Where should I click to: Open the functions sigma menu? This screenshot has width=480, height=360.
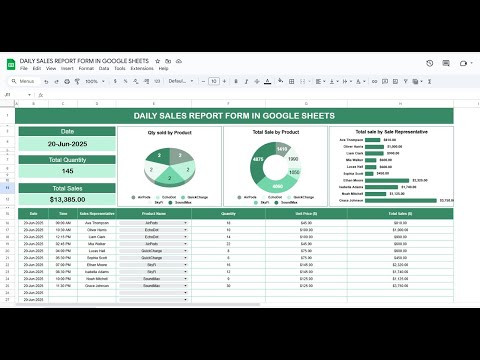tap(429, 81)
